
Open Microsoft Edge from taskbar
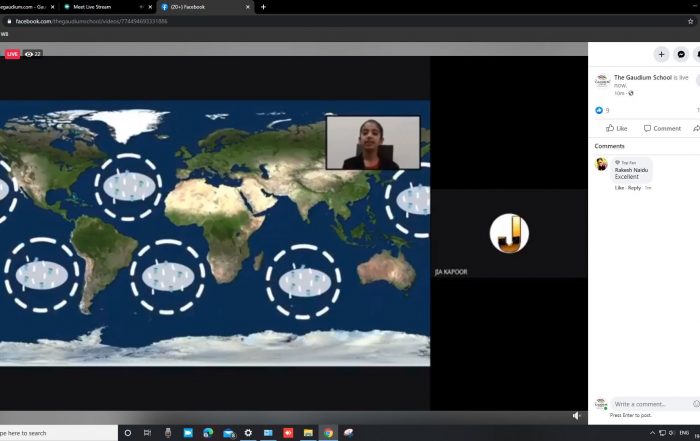(208, 433)
